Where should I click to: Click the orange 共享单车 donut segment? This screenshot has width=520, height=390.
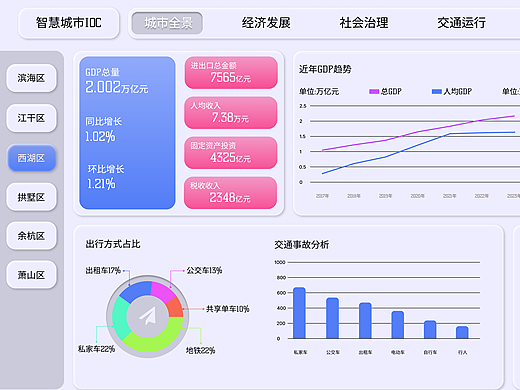point(175,307)
